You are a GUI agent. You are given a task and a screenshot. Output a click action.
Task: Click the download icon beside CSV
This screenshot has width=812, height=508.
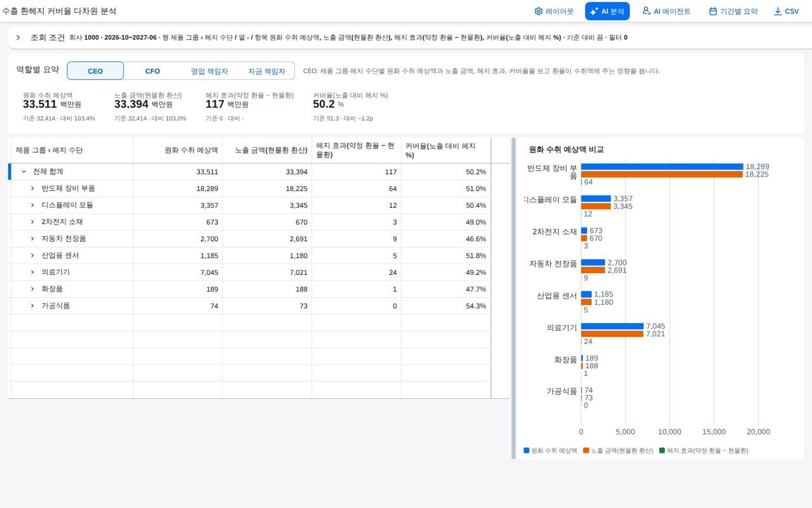(x=778, y=11)
